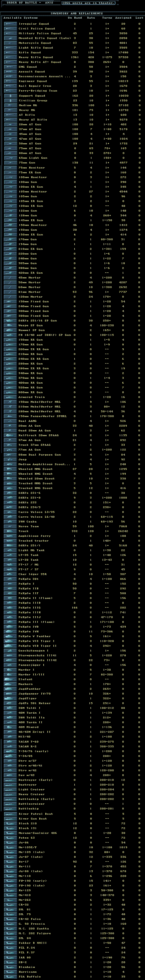Click the Halftrack 20mm SPAAG icon
Screen dimensions: 145x980
10,436
